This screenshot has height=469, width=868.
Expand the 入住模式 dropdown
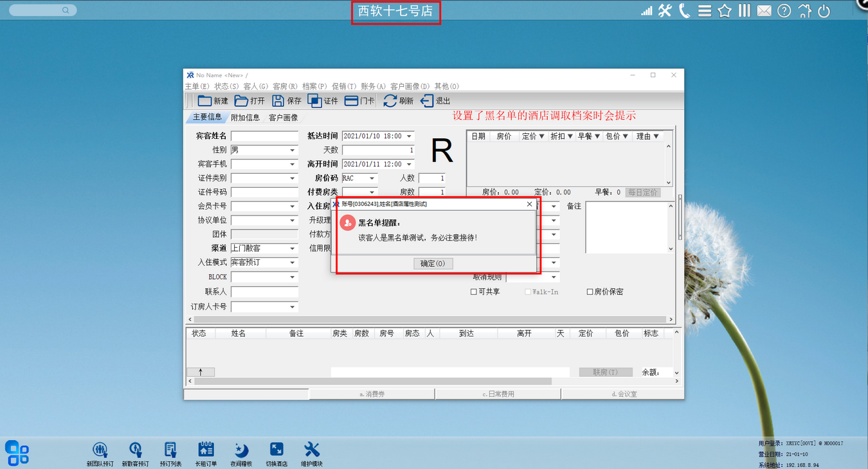tap(293, 262)
